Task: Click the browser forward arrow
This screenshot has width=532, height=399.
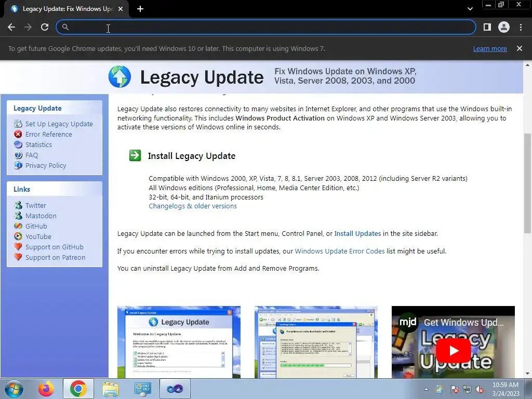Action: click(28, 27)
